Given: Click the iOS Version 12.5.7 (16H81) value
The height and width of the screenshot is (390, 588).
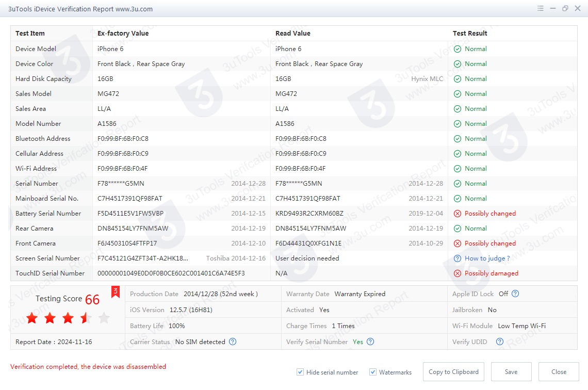Looking at the screenshot, I should coord(191,310).
